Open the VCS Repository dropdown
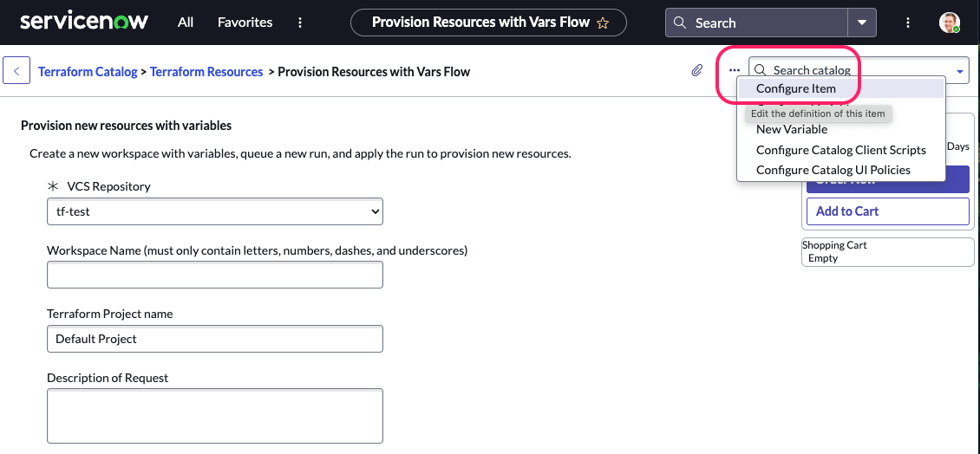 [x=214, y=211]
